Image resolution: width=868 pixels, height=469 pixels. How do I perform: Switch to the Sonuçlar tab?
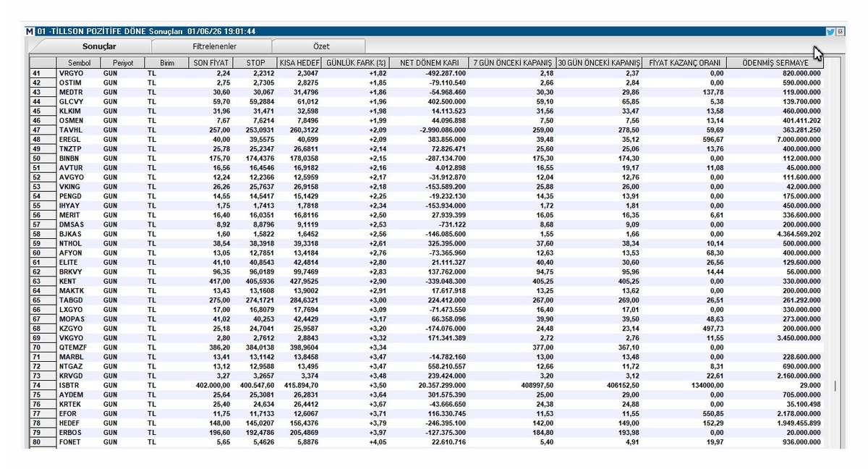[x=100, y=46]
